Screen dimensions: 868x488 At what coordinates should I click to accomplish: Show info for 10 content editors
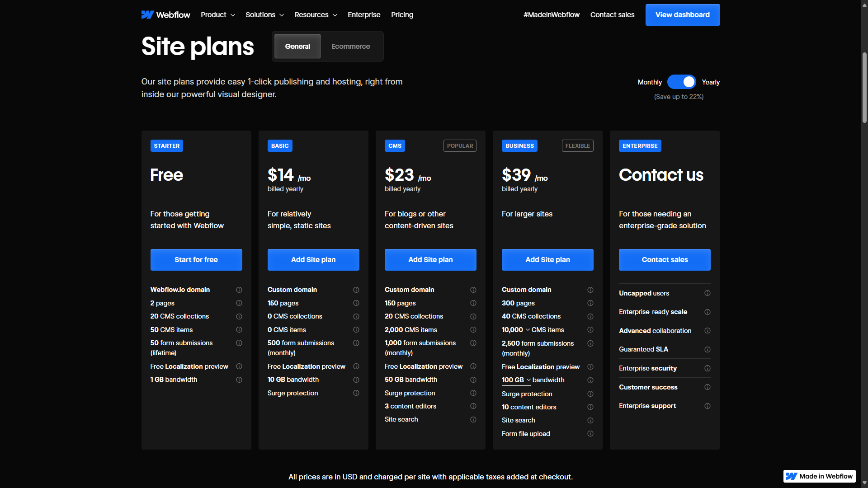tap(590, 407)
